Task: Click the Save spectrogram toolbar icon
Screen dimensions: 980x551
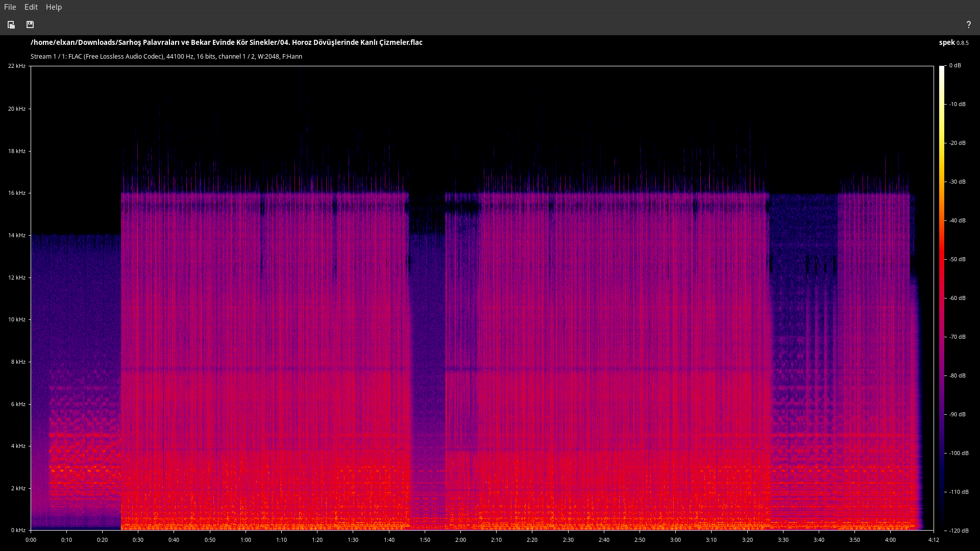Action: (30, 24)
